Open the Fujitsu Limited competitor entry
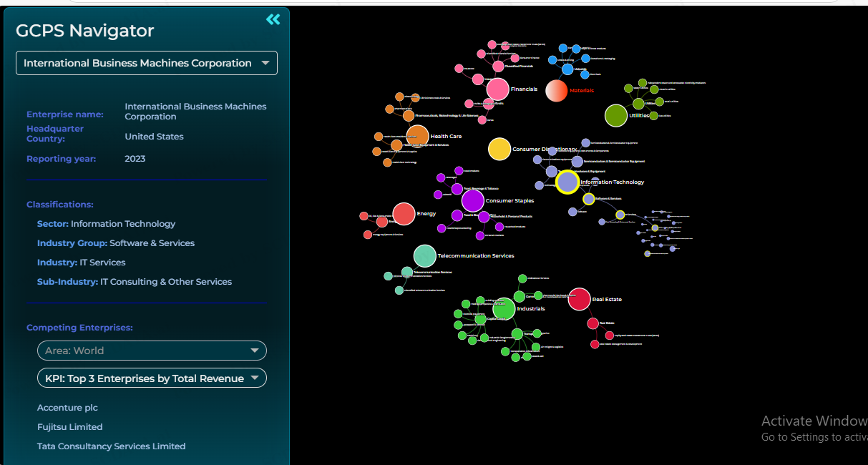868x465 pixels. pyautogui.click(x=69, y=427)
